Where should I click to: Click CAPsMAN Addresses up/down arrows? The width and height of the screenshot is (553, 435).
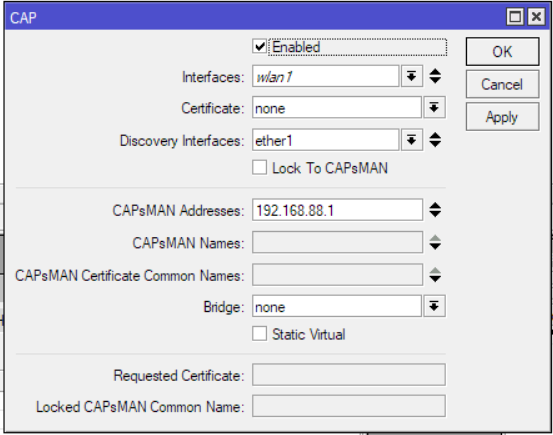[435, 210]
